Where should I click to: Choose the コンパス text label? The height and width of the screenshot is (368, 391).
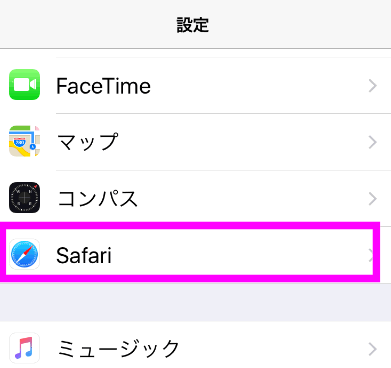pyautogui.click(x=97, y=199)
